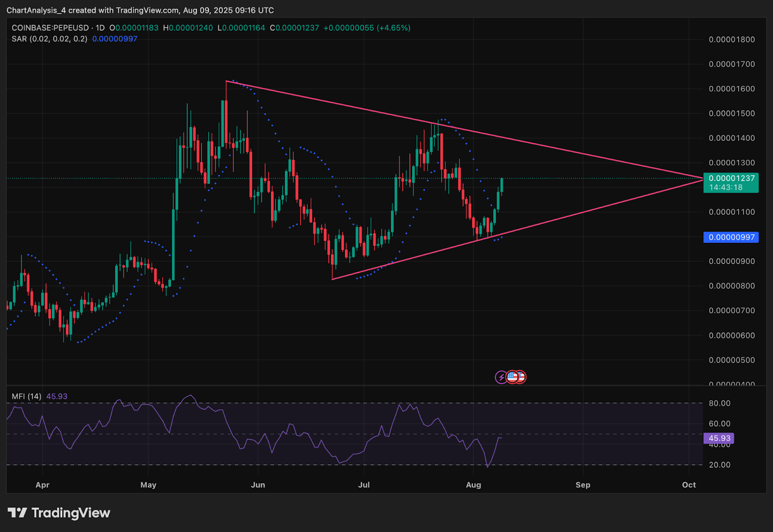
Task: Click the 0.00001800 price axis label
Action: 731,40
